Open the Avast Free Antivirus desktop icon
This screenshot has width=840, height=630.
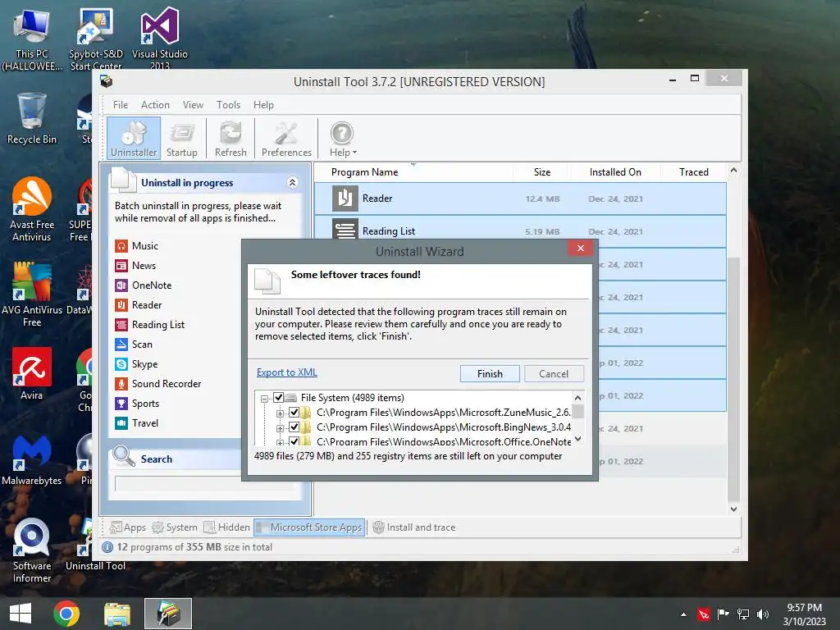point(32,209)
